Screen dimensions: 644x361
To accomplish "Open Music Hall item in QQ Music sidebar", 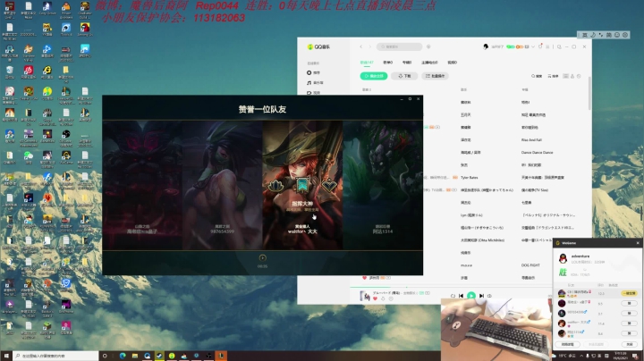I will (315, 83).
